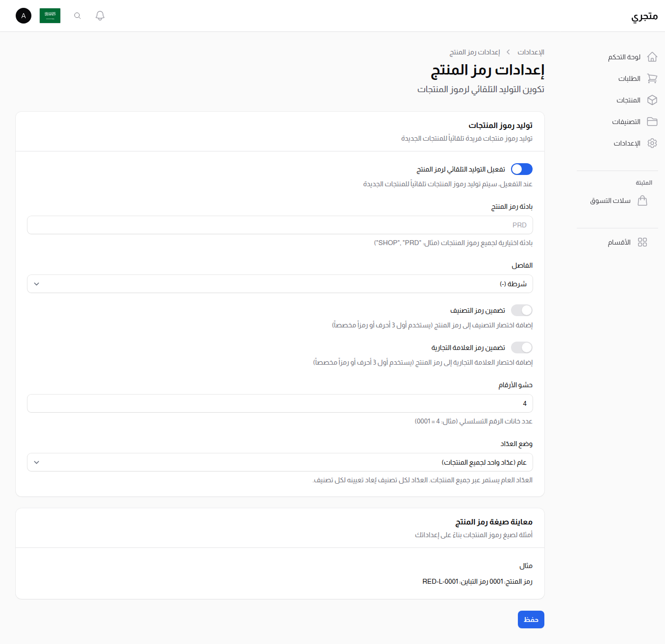This screenshot has height=644, width=665.
Task: Open dashboard via لوحة التحكم home icon
Action: pos(652,56)
